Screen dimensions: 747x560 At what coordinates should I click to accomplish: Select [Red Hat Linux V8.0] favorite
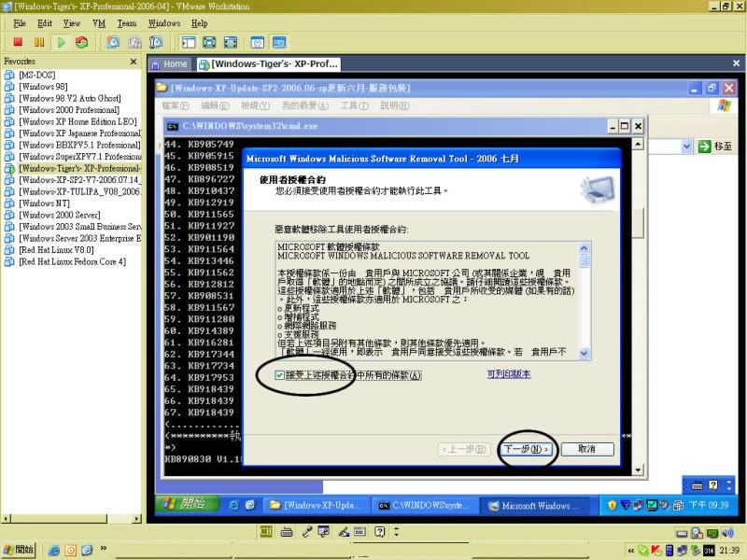click(56, 250)
